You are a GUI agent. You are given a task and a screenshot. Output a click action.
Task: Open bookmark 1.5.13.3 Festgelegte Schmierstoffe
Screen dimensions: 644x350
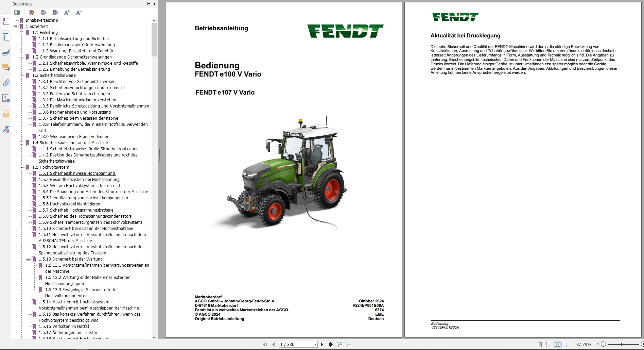pyautogui.click(x=82, y=293)
